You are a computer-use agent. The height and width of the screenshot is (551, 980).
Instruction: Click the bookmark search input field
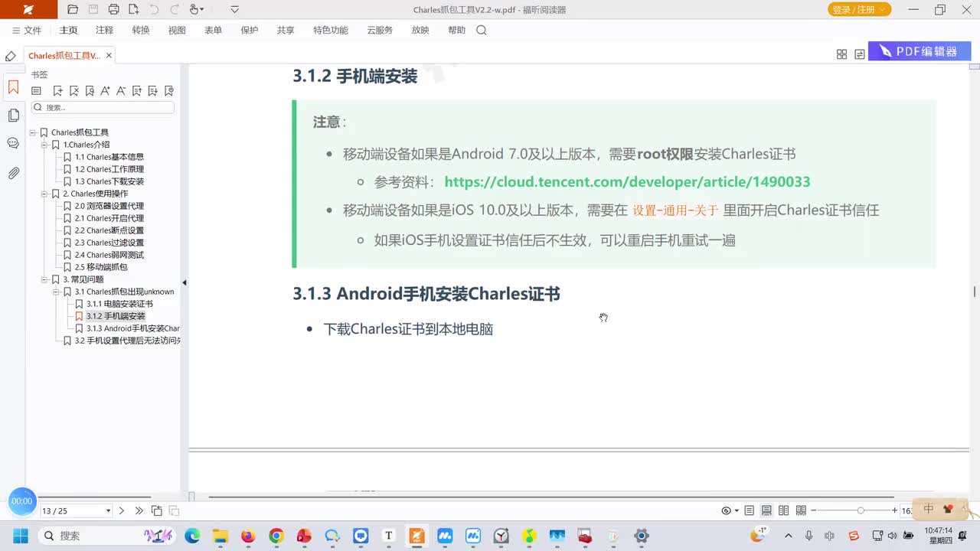(x=103, y=108)
